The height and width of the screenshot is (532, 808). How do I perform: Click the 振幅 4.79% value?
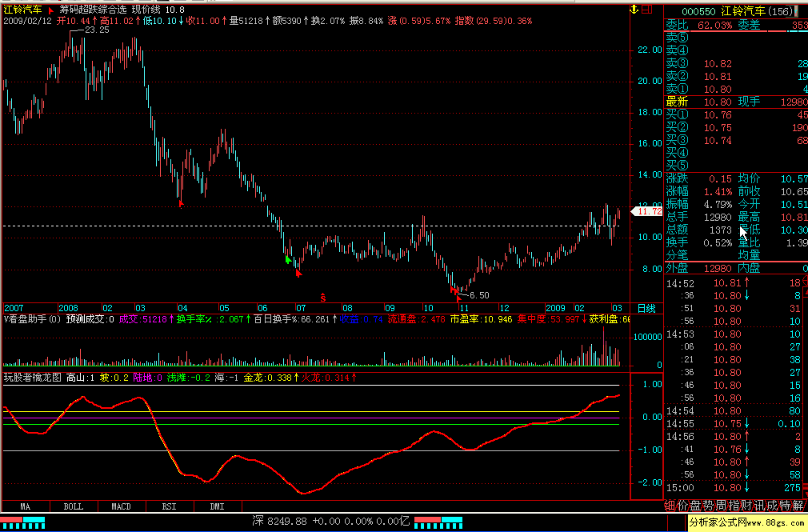pyautogui.click(x=718, y=205)
